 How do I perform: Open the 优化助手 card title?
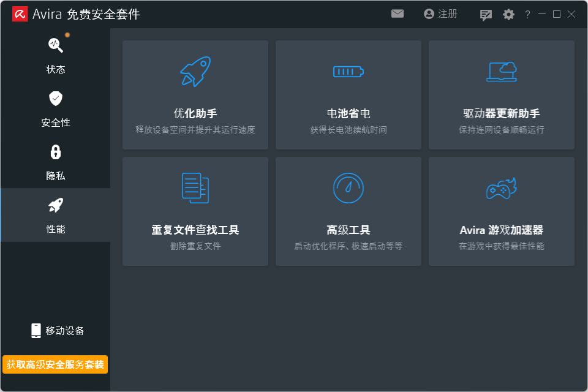[195, 113]
